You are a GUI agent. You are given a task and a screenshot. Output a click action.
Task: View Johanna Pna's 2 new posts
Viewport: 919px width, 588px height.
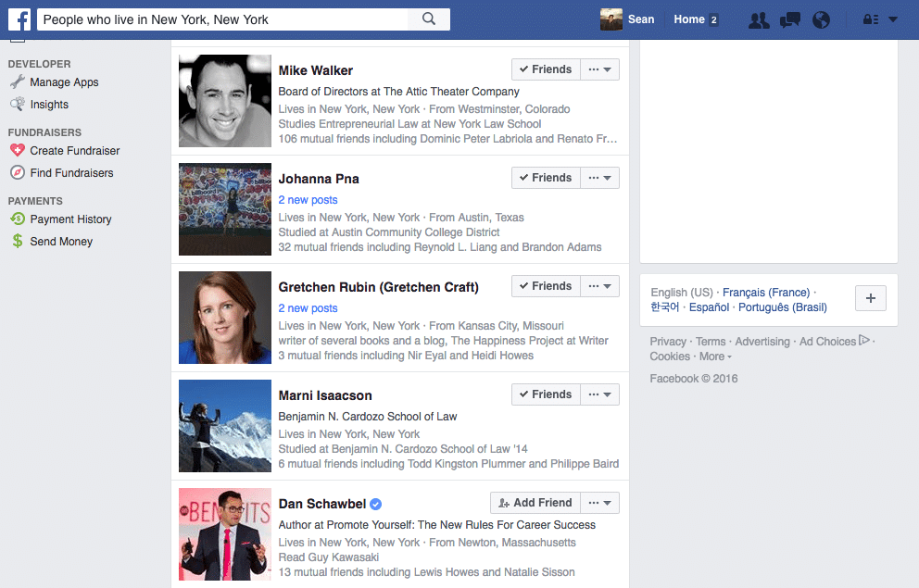point(308,200)
